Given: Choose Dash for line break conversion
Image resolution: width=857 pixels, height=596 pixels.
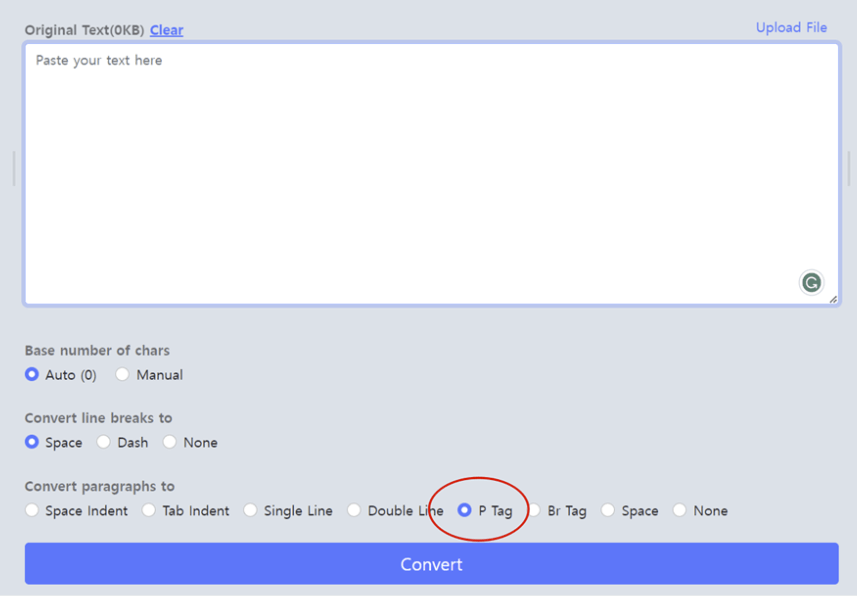Looking at the screenshot, I should pos(103,442).
